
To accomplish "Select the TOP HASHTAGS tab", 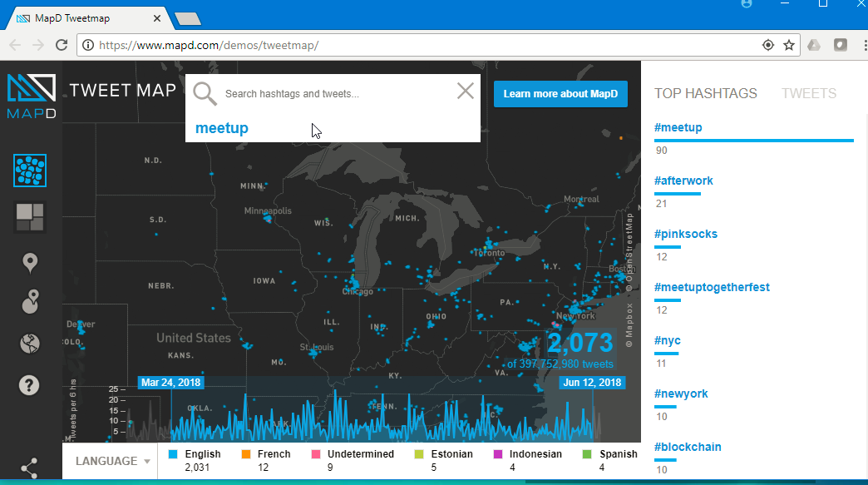I will (705, 93).
